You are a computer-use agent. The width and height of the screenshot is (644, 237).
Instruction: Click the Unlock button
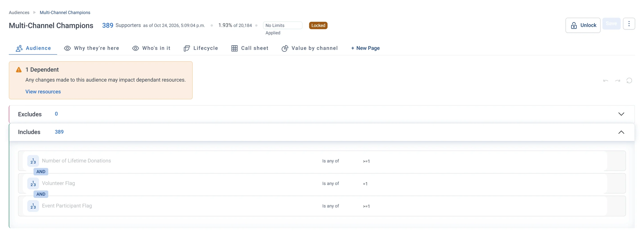(x=583, y=25)
